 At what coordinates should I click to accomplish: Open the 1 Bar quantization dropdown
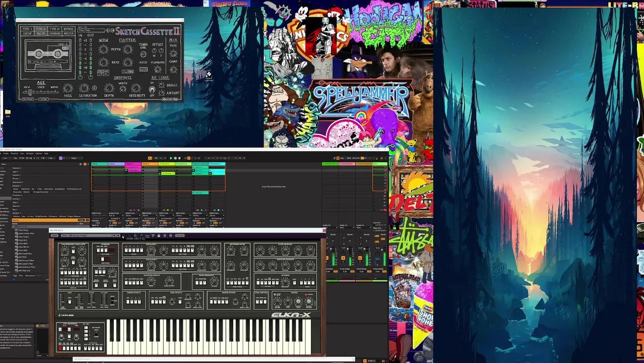coord(52,158)
